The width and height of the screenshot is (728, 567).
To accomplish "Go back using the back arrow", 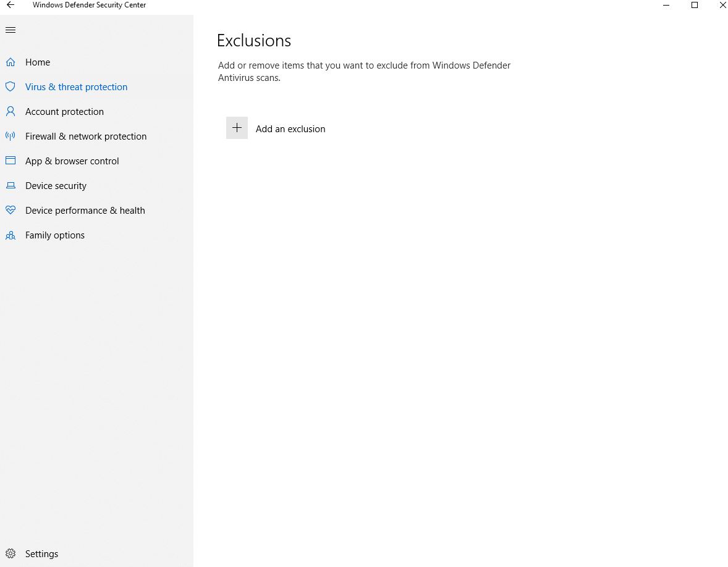I will coord(11,5).
